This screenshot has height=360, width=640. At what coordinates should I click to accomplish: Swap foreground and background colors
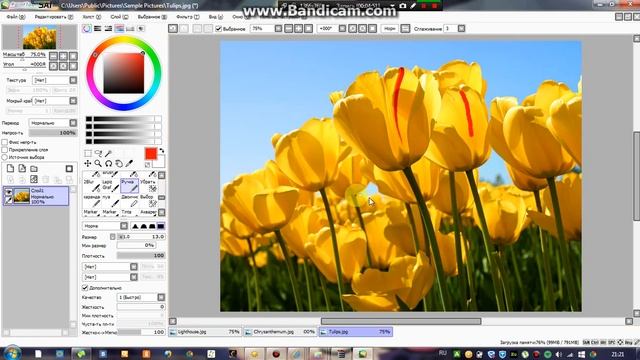click(162, 151)
